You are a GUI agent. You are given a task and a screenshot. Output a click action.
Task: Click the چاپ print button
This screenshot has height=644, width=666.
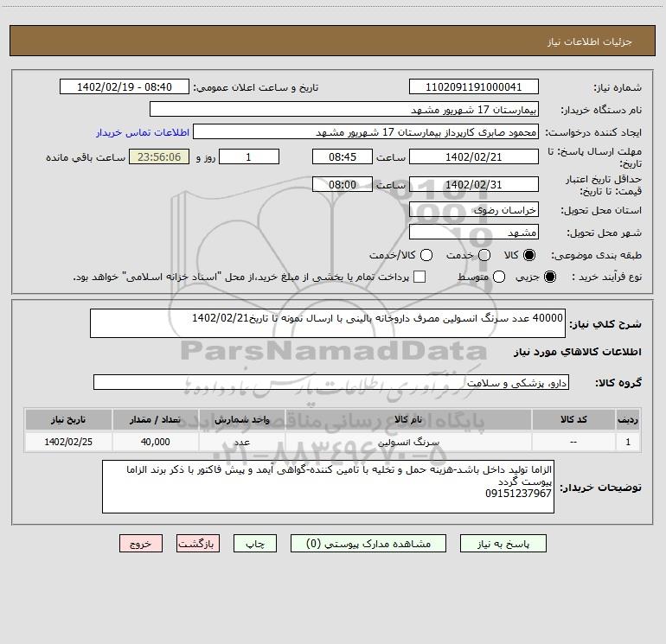point(255,544)
